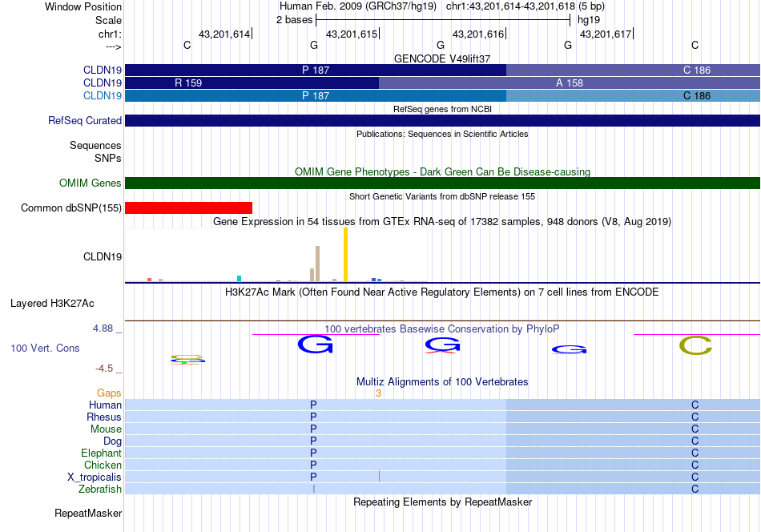Click the Scale label
Screen dimensions: 761x532
[x=108, y=20]
